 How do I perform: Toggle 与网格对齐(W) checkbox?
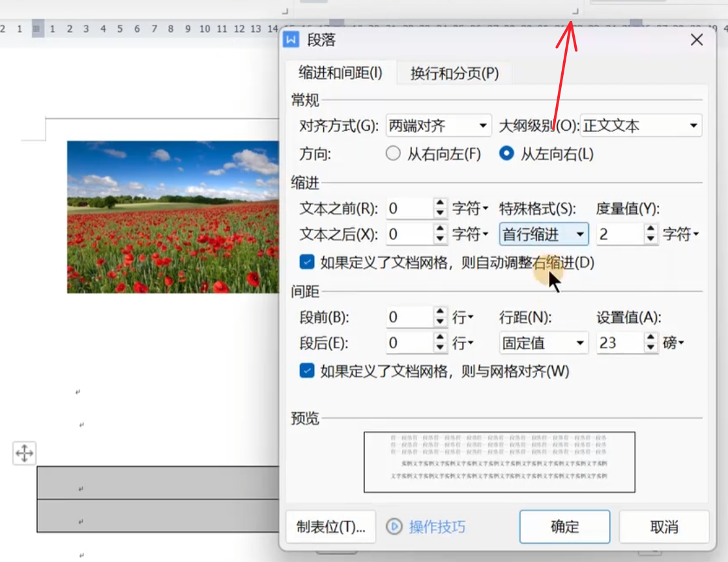coord(307,371)
